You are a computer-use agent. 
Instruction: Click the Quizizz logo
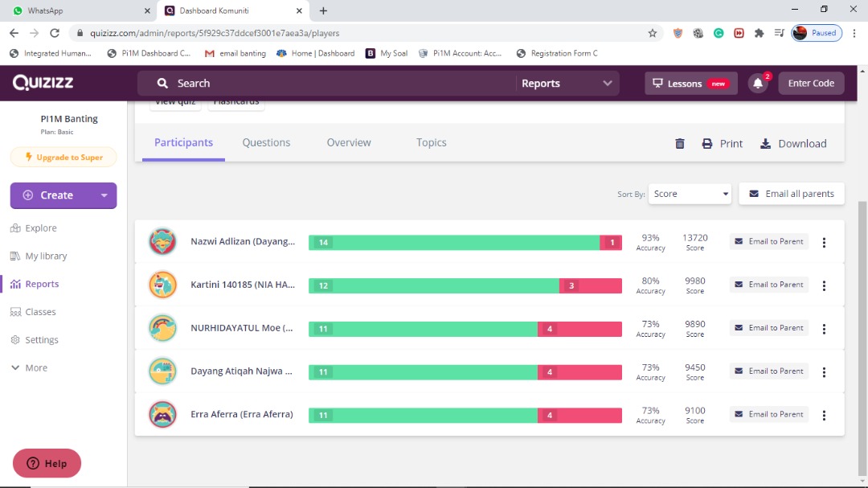43,83
